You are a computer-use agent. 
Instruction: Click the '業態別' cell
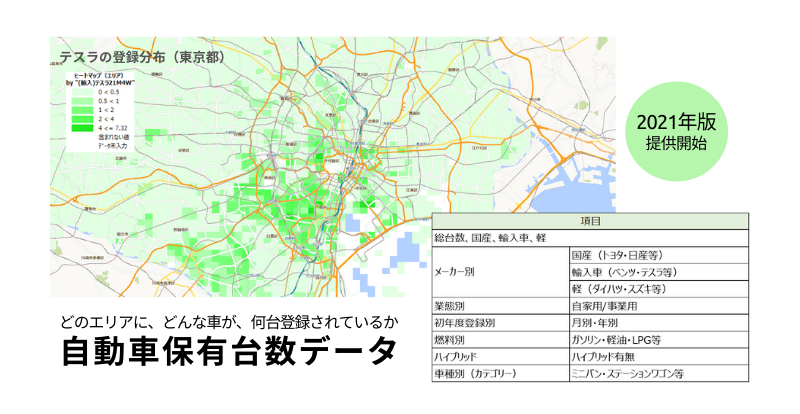point(501,306)
